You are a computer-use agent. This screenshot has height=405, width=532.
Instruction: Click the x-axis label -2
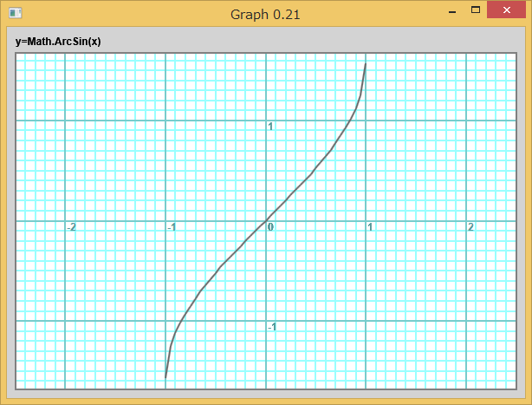[72, 227]
